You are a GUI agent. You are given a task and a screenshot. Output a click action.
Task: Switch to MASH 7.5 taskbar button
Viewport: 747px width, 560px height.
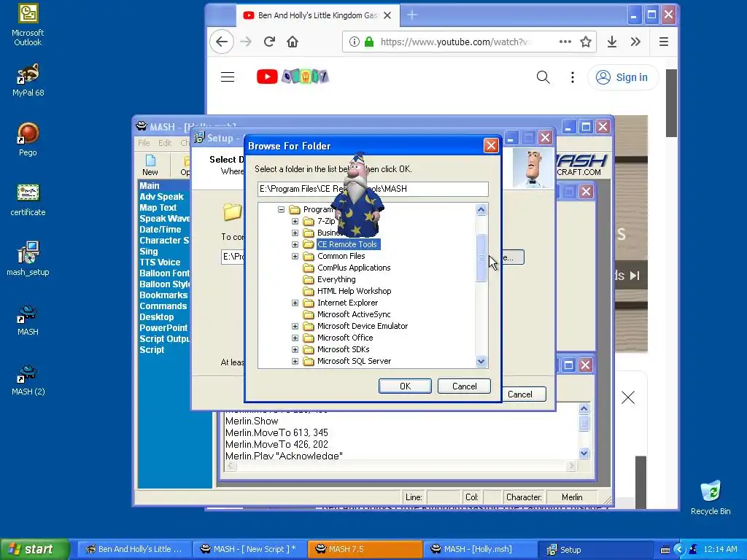(365, 549)
